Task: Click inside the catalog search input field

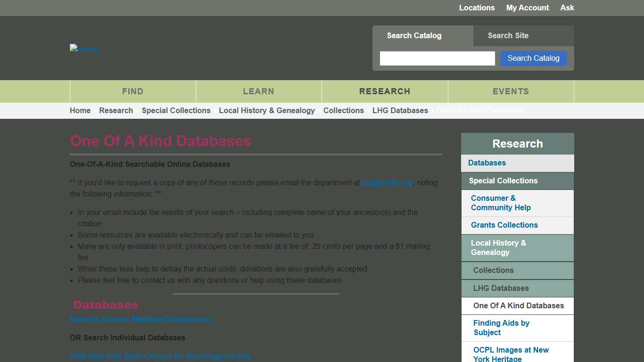Action: [437, 58]
